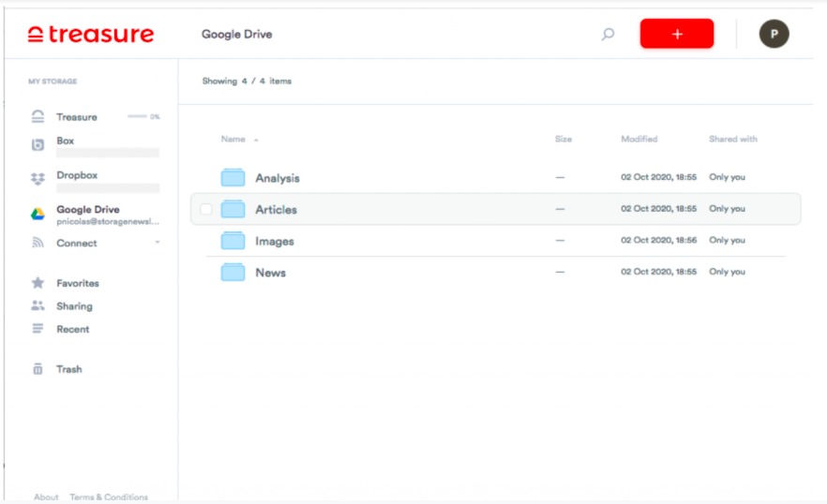Click the Dropbox icon in sidebar
The height and width of the screenshot is (504, 827).
[x=38, y=179]
